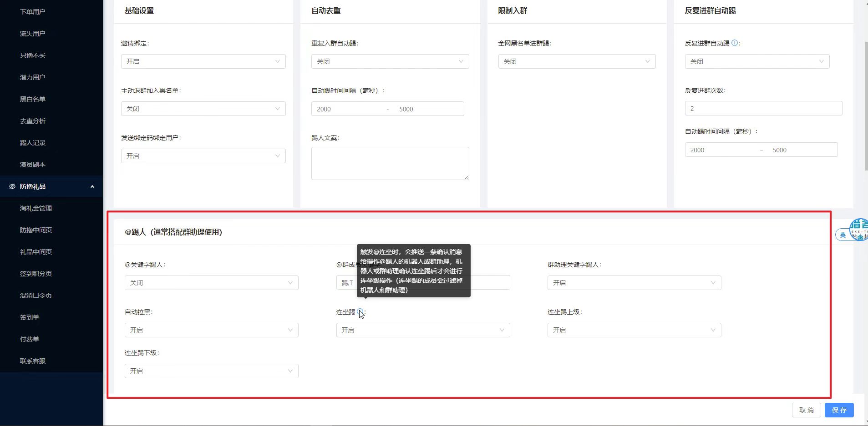Toggle the 自动拉黑 select setting
Viewport: 868px width, 426px height.
click(211, 330)
